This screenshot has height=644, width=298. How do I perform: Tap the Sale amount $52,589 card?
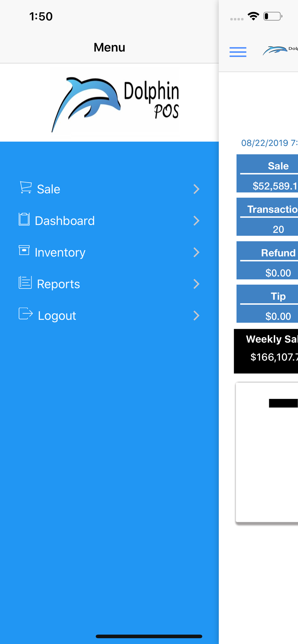(x=267, y=174)
